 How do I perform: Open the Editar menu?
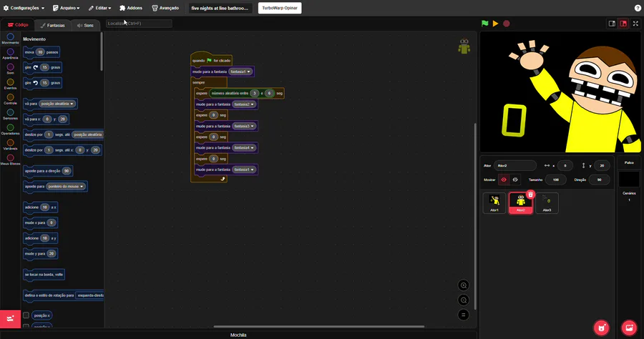[99, 8]
